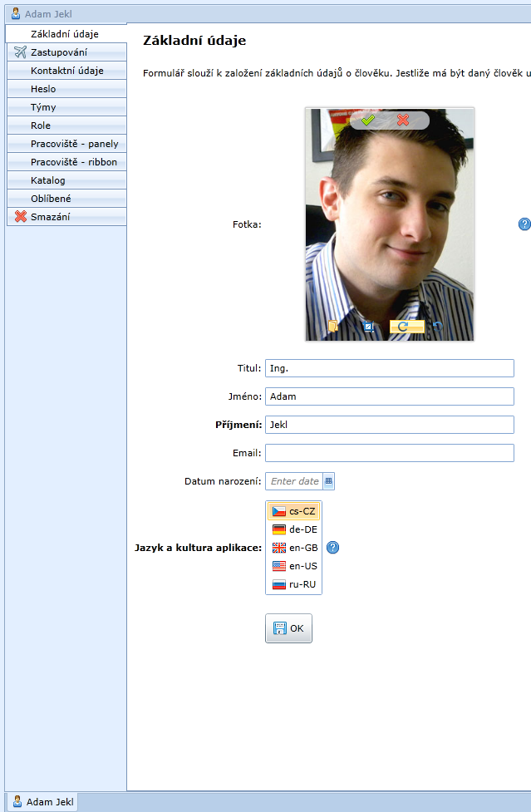The height and width of the screenshot is (812, 531).
Task: Choose en-GB as application language
Action: [293, 548]
